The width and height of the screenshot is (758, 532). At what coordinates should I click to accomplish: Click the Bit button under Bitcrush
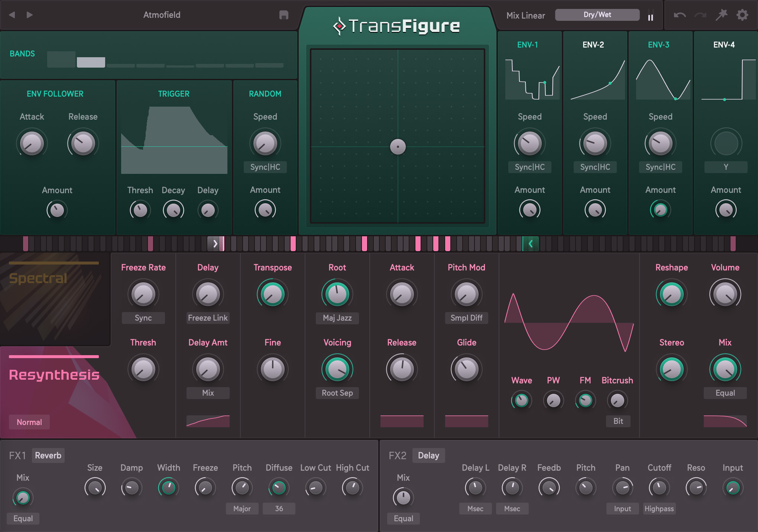click(x=618, y=421)
